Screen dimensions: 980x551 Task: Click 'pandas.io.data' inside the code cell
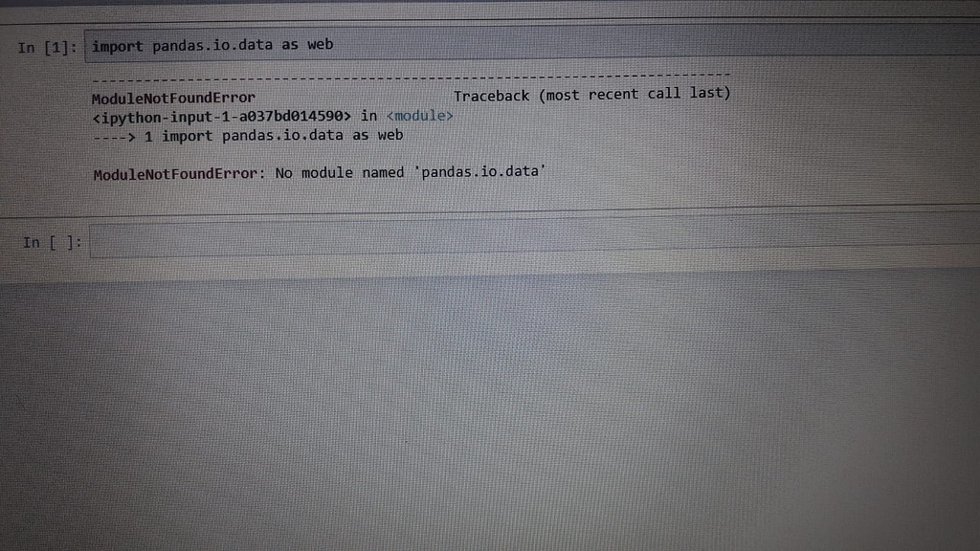pyautogui.click(x=210, y=44)
